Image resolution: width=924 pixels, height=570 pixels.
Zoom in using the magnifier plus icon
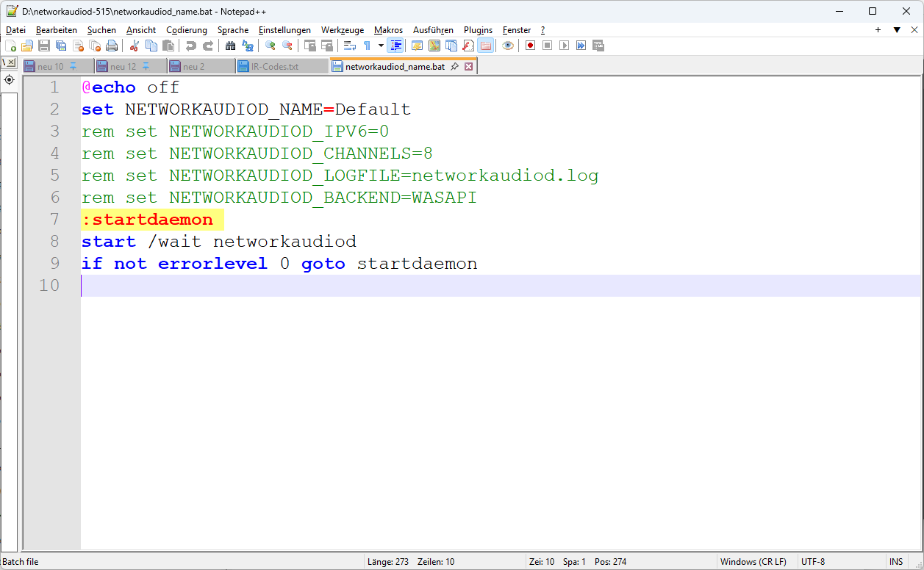click(270, 46)
